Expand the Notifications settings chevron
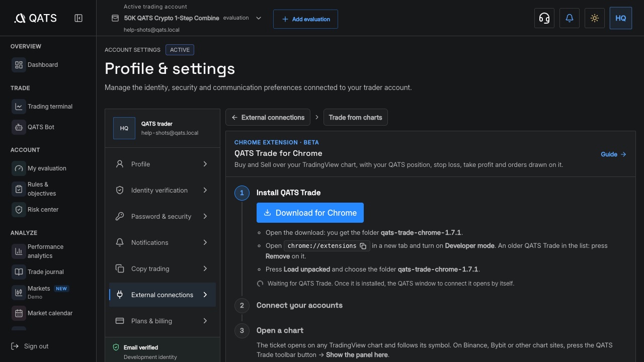 pos(205,242)
